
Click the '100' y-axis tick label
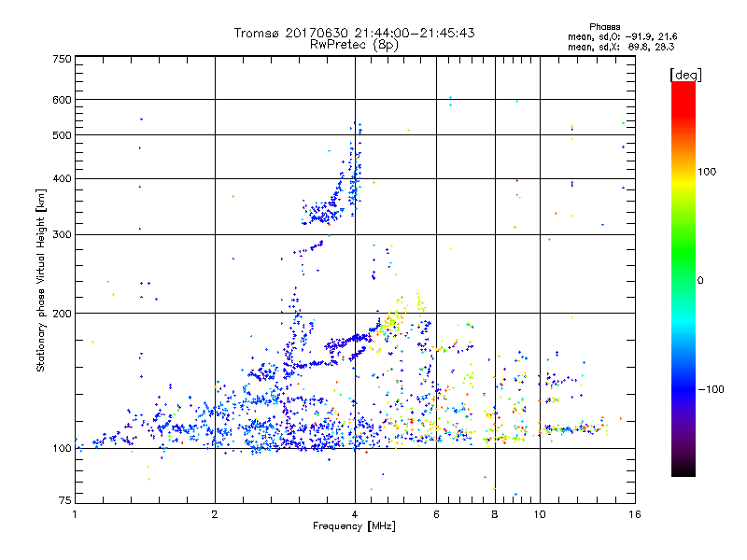point(62,449)
